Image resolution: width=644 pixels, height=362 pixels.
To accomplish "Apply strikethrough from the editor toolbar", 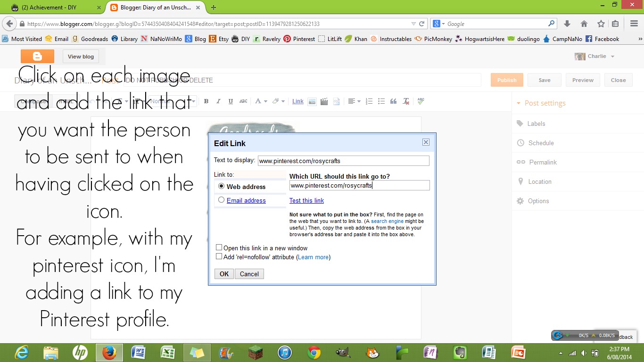I will coord(243,101).
